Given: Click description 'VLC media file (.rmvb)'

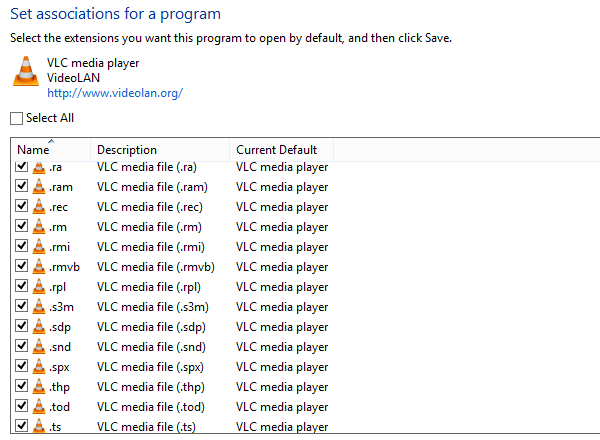Looking at the screenshot, I should (x=156, y=267).
